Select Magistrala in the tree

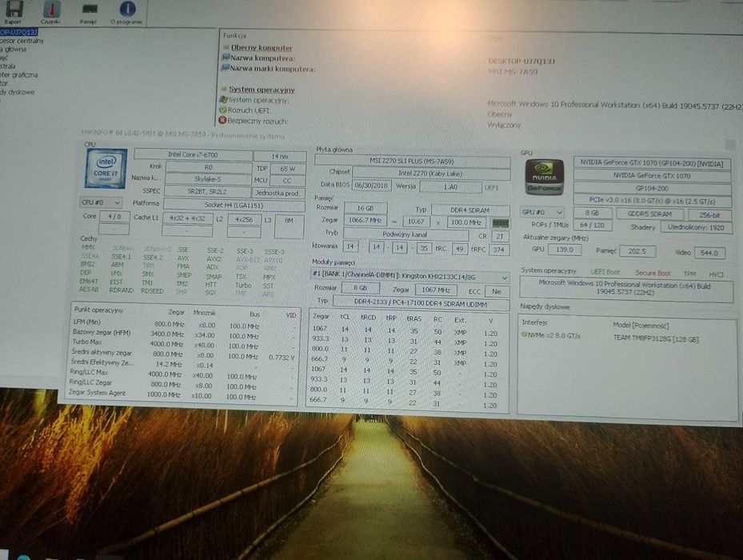8,66
